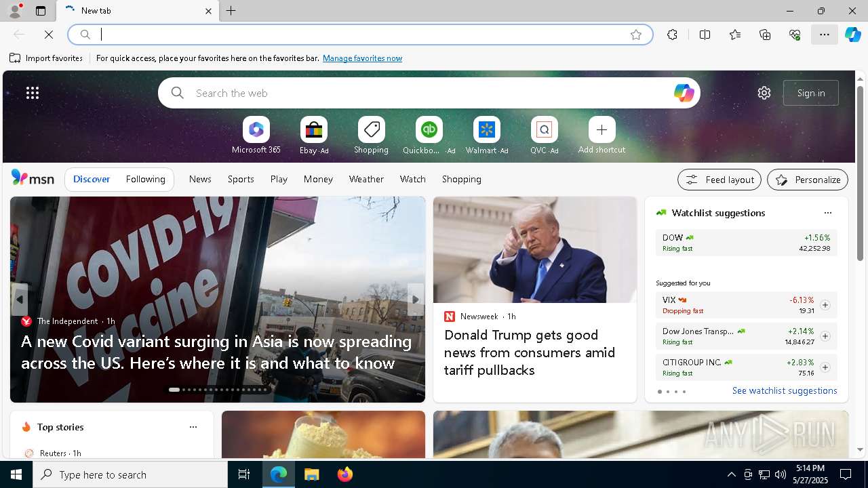Launch Firefox from taskbar
This screenshot has width=868, height=488.
tap(345, 474)
